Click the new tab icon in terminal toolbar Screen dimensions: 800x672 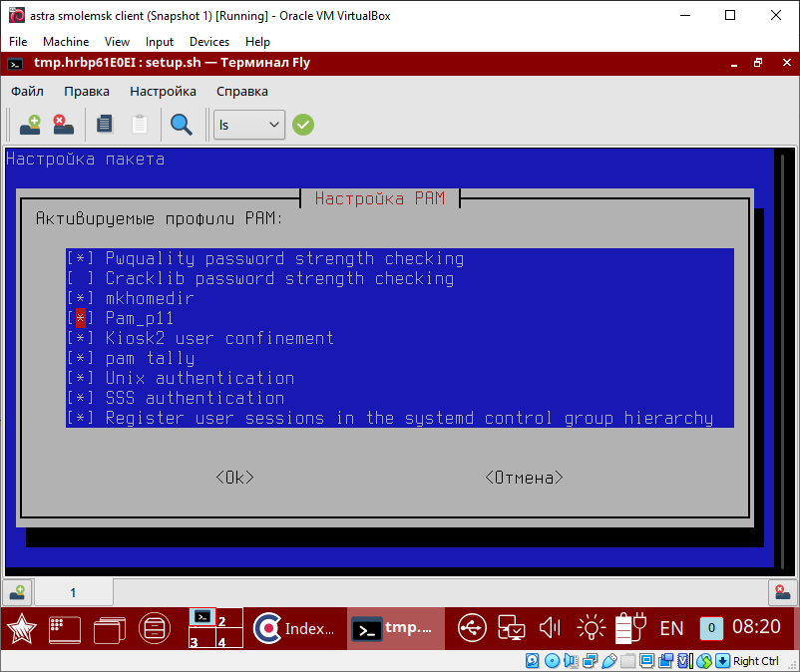click(30, 125)
